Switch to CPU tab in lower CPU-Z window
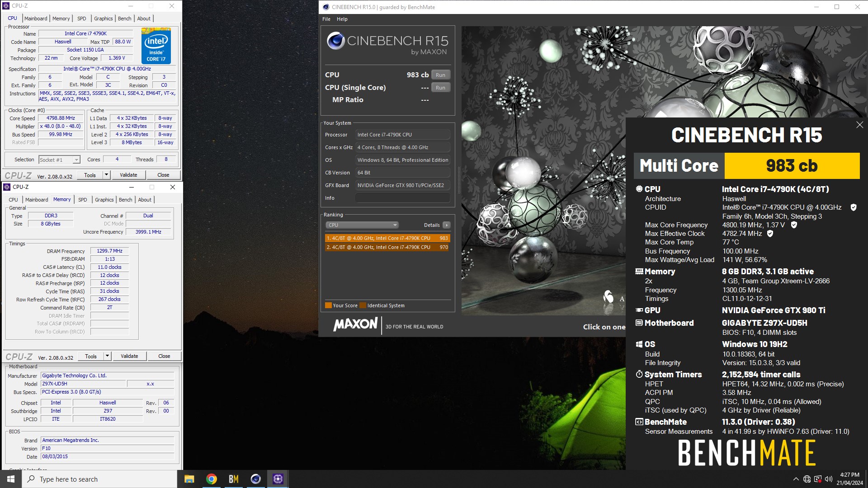The height and width of the screenshot is (488, 868). (x=14, y=200)
